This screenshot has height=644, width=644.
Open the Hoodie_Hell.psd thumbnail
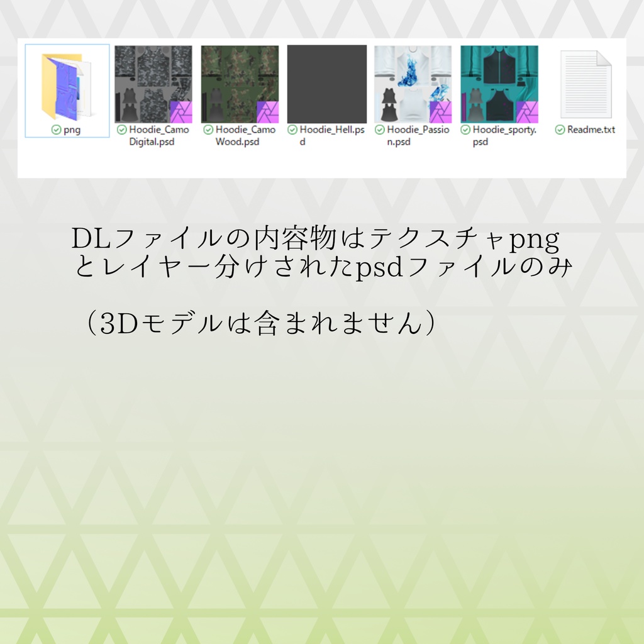click(326, 85)
